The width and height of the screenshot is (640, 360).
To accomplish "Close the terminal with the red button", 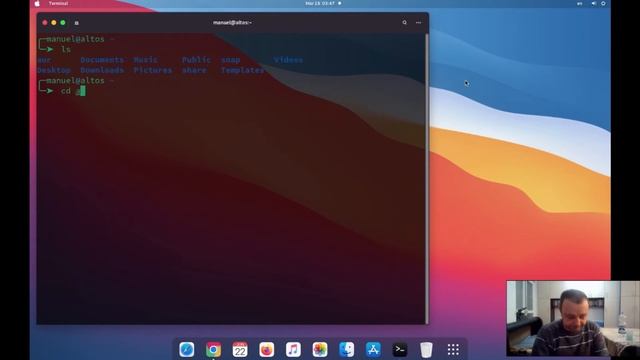I will [x=45, y=23].
